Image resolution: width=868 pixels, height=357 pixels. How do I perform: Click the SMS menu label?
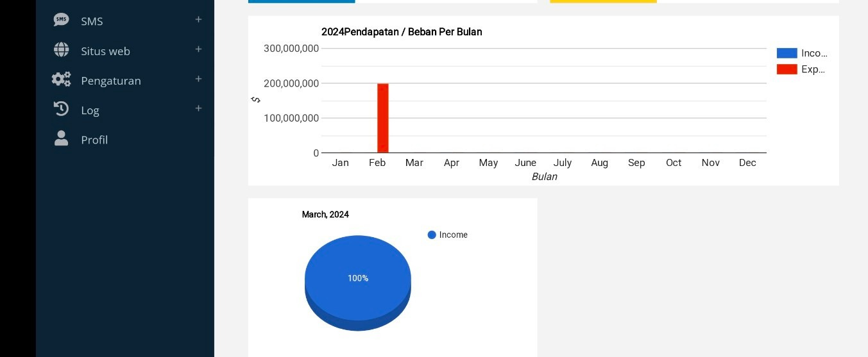pos(92,21)
